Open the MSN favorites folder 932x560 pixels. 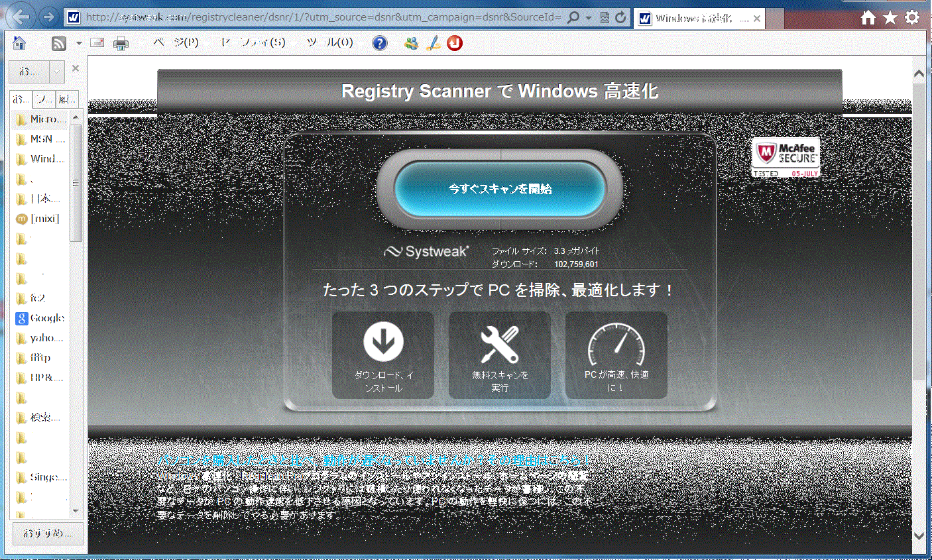pos(41,139)
